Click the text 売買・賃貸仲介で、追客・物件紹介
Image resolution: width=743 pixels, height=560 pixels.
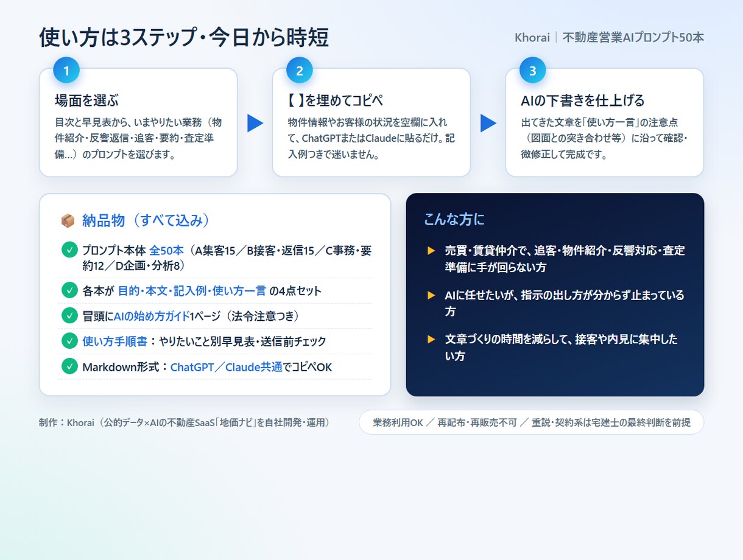(565, 259)
